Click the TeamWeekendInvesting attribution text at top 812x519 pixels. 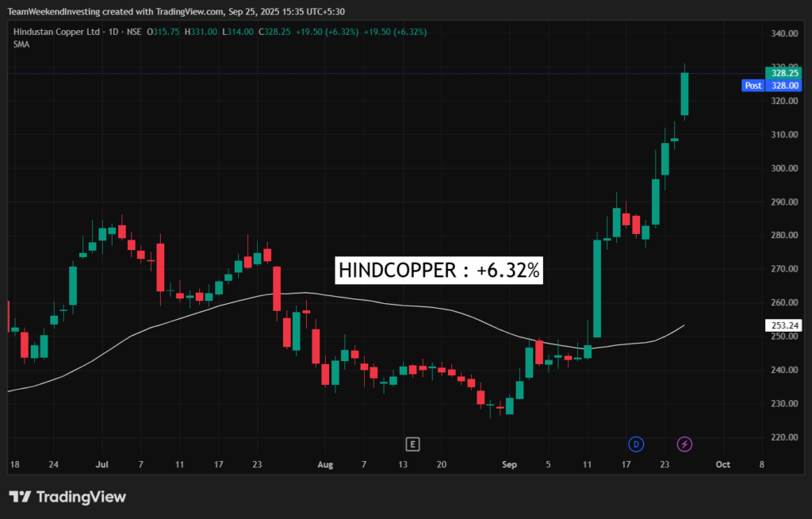point(176,11)
